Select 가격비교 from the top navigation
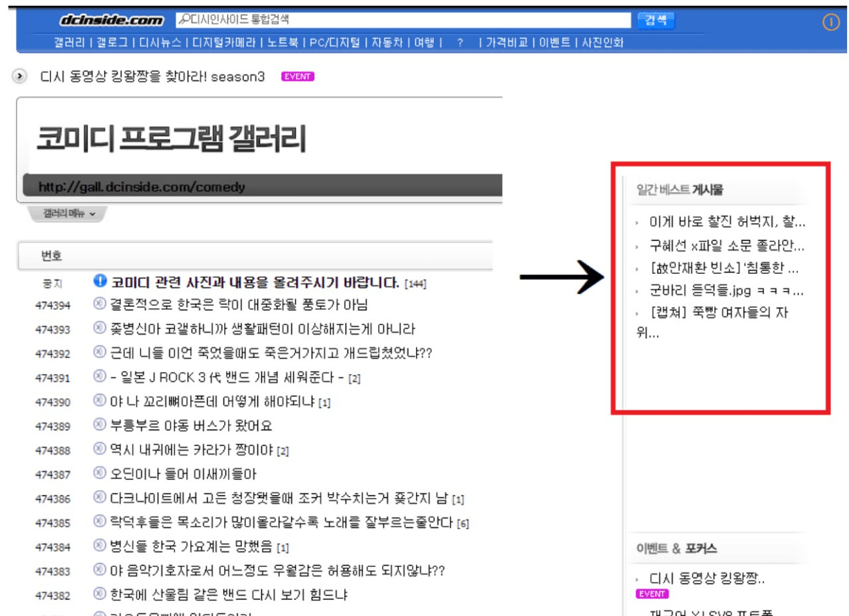 point(507,43)
